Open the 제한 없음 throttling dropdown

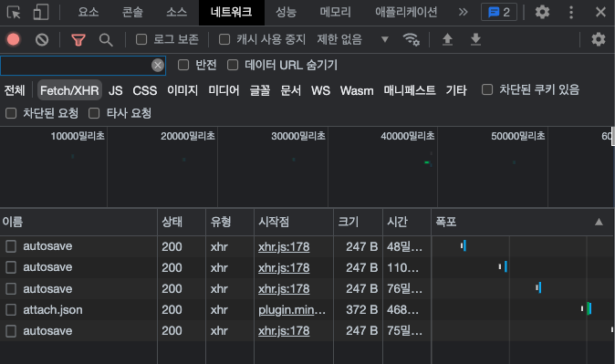pos(353,39)
